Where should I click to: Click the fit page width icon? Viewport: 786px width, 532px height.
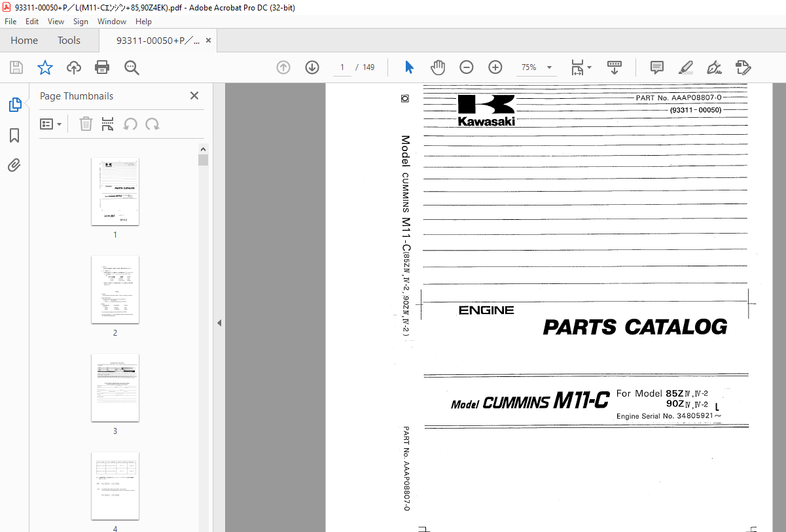pyautogui.click(x=577, y=67)
